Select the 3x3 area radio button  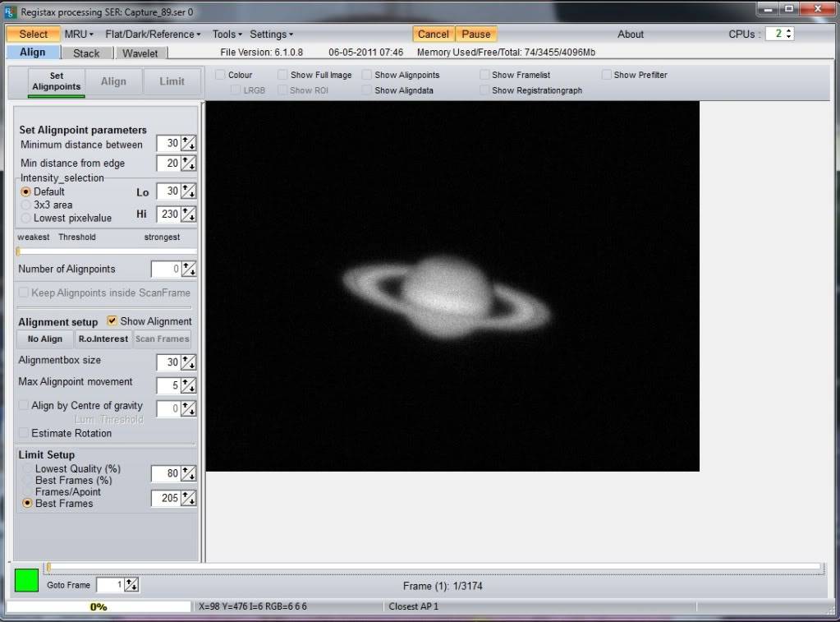25,205
